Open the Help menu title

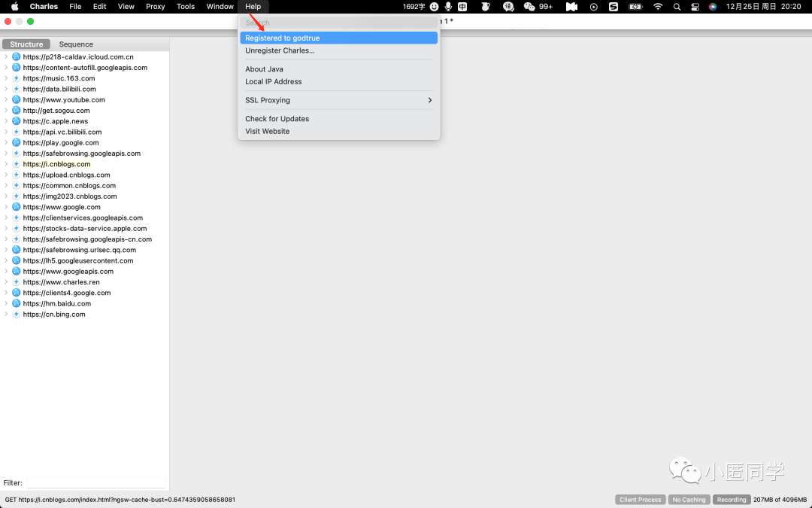pos(253,7)
